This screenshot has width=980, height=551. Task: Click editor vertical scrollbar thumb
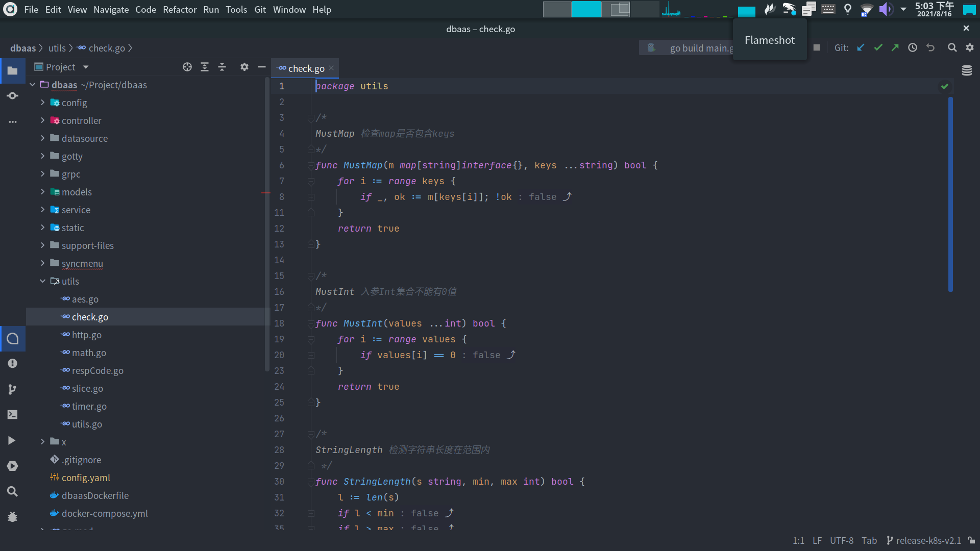[950, 194]
